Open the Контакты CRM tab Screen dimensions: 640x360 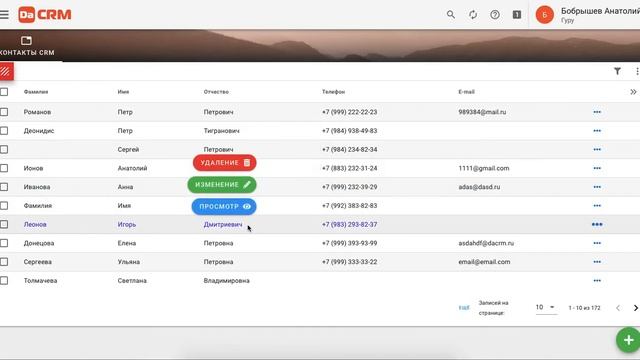27,46
